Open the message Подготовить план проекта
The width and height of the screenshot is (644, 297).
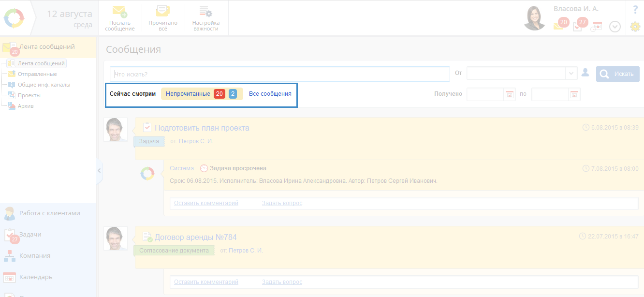[202, 128]
